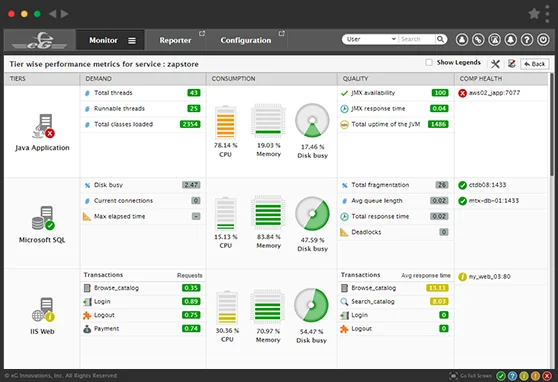Click Microsoft SQL Disk busy pie 47.59%
558x382 pixels.
(x=312, y=214)
